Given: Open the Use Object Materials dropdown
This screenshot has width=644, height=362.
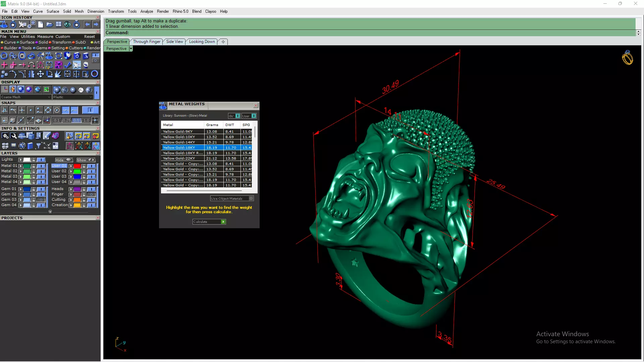Looking at the screenshot, I should (x=251, y=198).
